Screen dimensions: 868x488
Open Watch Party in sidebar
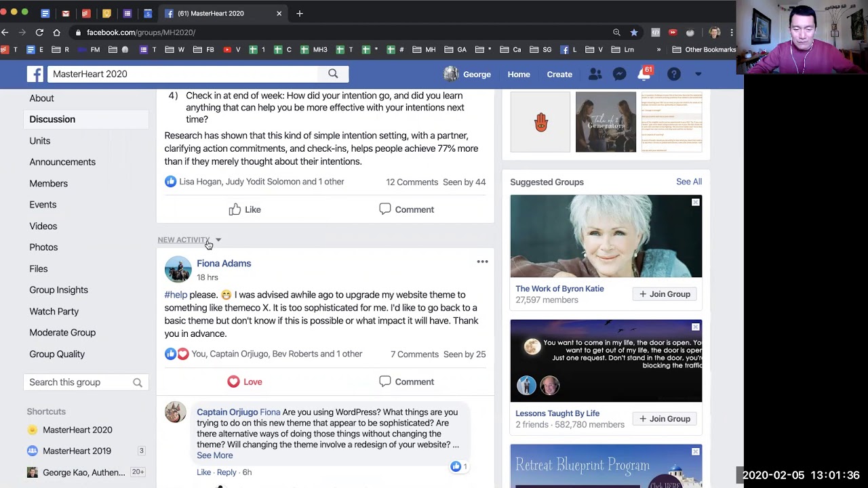tap(54, 312)
